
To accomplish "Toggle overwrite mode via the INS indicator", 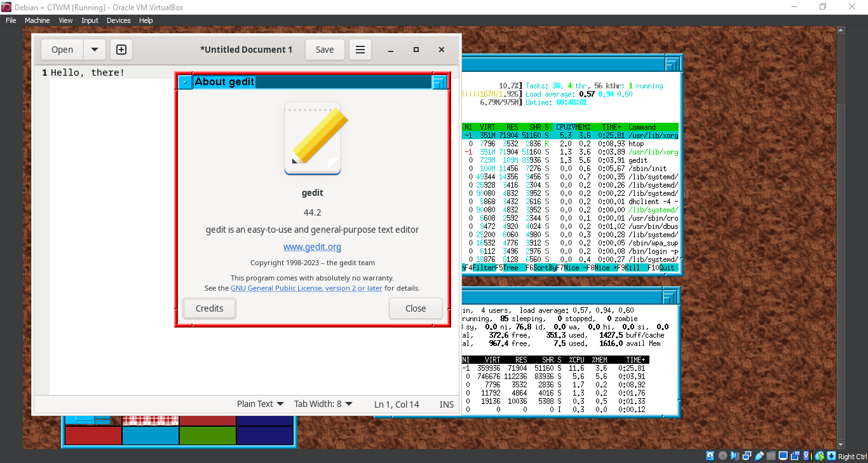I will [x=446, y=404].
